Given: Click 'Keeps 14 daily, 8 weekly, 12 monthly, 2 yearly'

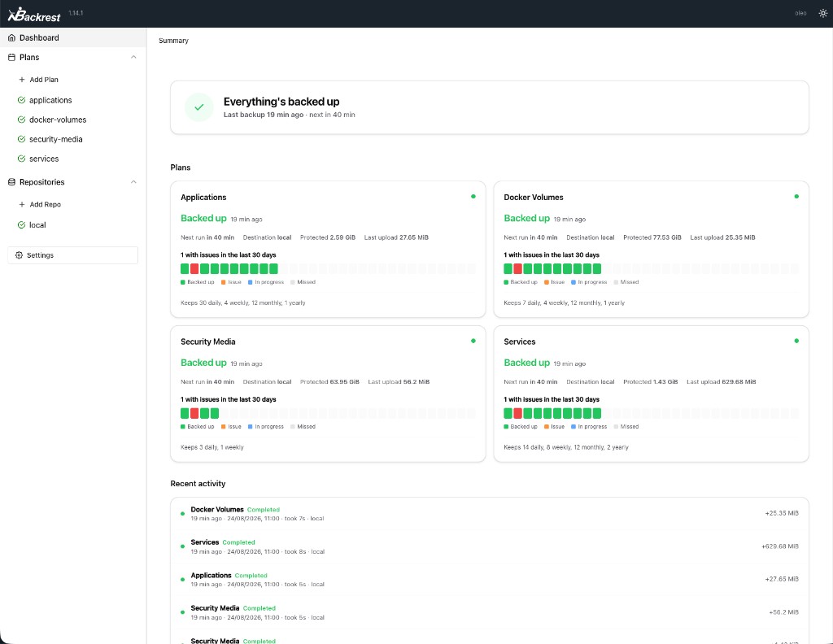Looking at the screenshot, I should [566, 447].
